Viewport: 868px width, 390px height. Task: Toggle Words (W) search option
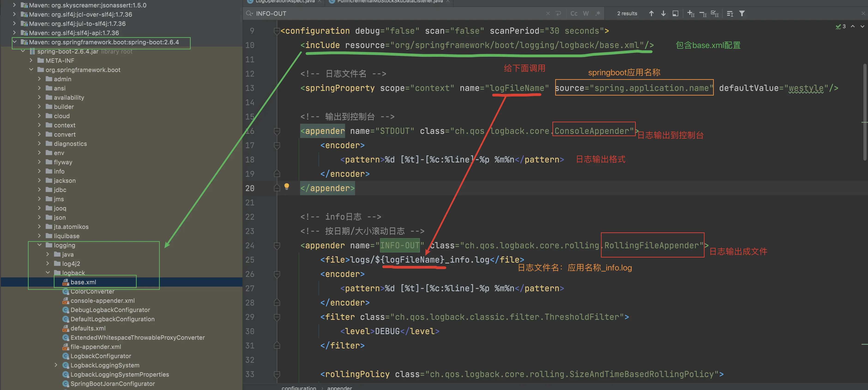pyautogui.click(x=586, y=13)
